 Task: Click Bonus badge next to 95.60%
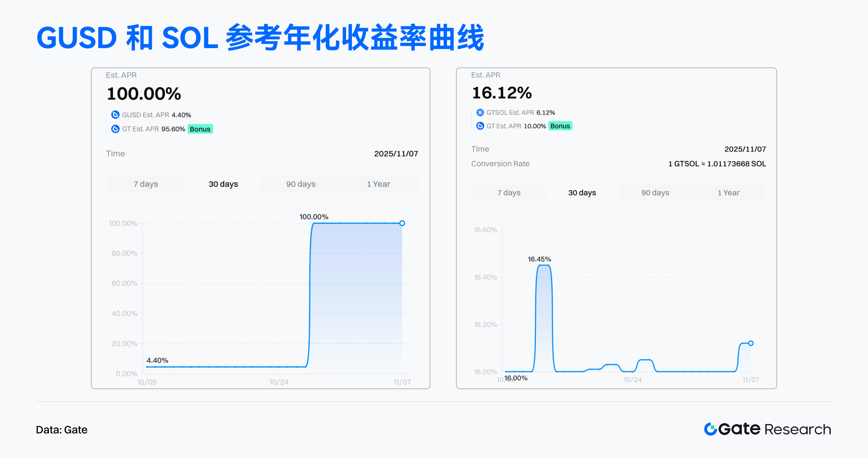coord(200,129)
